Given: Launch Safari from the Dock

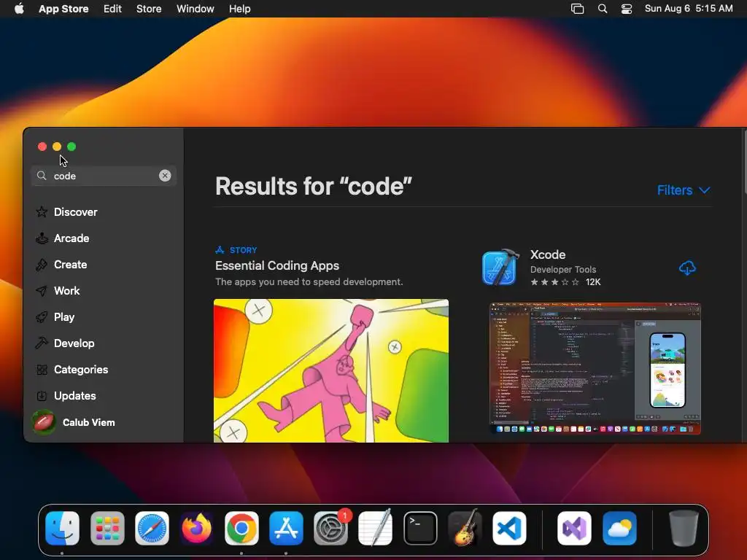Looking at the screenshot, I should pyautogui.click(x=152, y=528).
